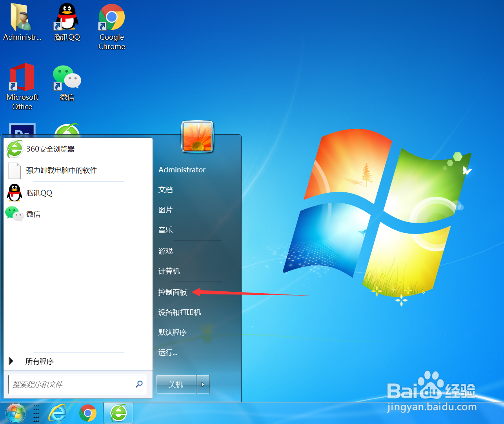Click the Windows Start orb
The width and height of the screenshot is (504, 424).
[x=16, y=413]
